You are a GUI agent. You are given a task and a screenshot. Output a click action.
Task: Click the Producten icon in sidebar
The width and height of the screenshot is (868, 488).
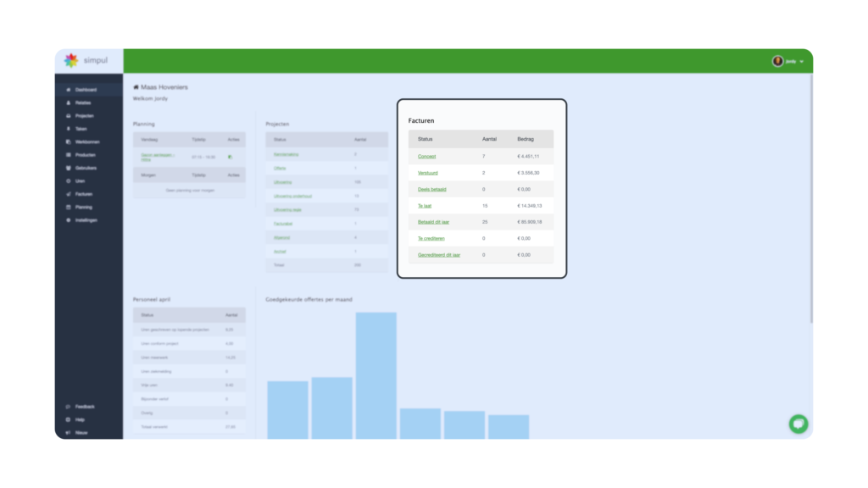coord(69,155)
